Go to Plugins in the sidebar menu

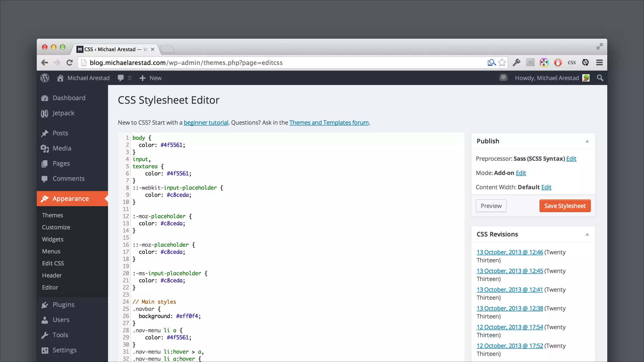[x=63, y=304]
